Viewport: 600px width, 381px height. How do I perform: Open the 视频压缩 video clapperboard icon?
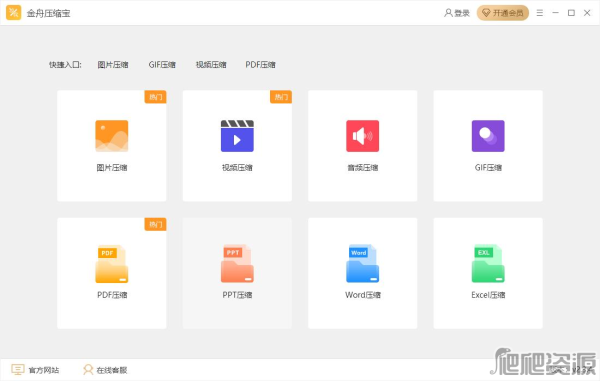pos(237,136)
